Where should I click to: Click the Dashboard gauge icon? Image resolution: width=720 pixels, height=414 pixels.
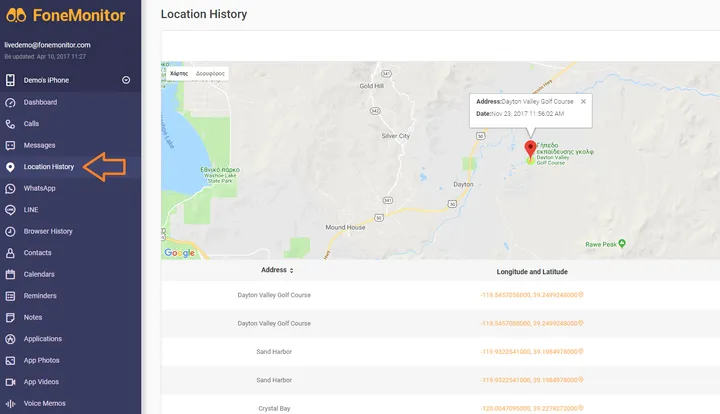[10, 102]
